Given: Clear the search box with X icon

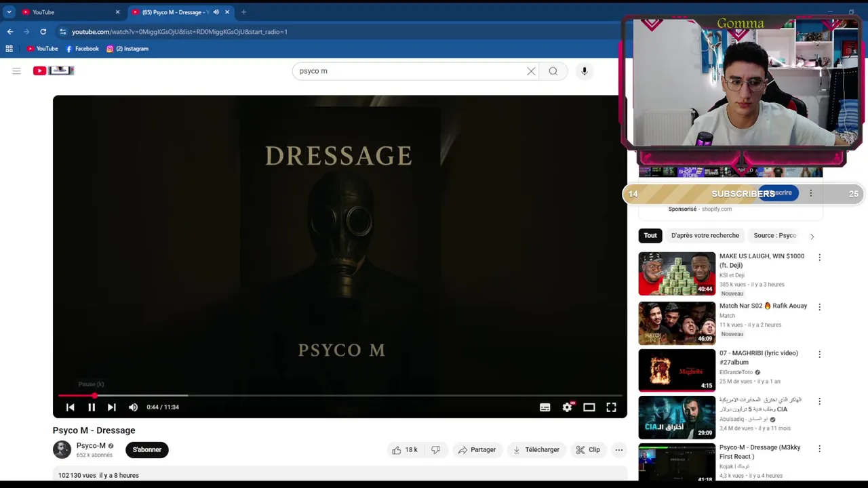Looking at the screenshot, I should pyautogui.click(x=531, y=71).
